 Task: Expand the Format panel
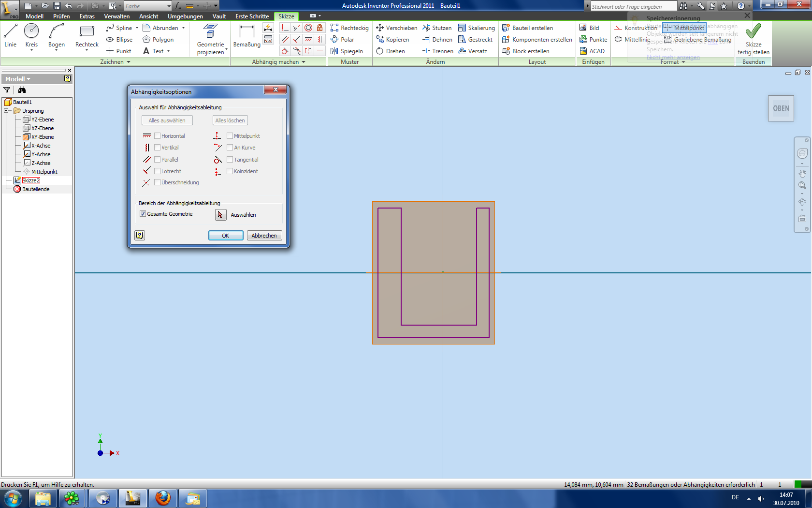pyautogui.click(x=673, y=62)
